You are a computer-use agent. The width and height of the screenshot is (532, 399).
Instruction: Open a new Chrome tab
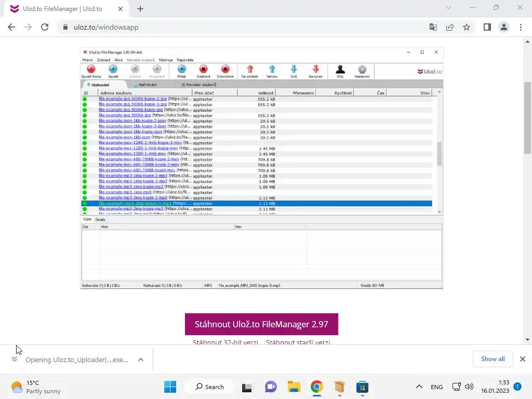pyautogui.click(x=140, y=9)
